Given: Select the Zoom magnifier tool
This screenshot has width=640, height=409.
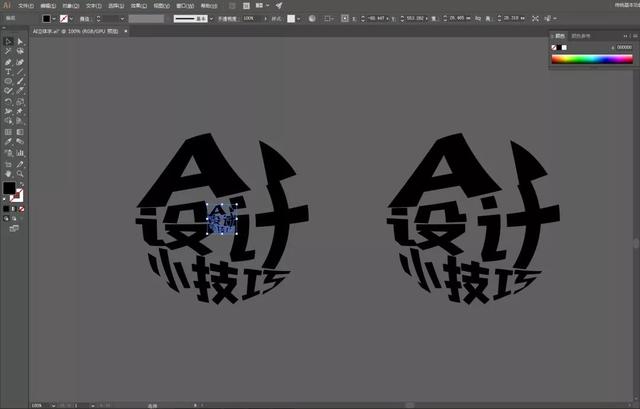Looking at the screenshot, I should coord(20,174).
